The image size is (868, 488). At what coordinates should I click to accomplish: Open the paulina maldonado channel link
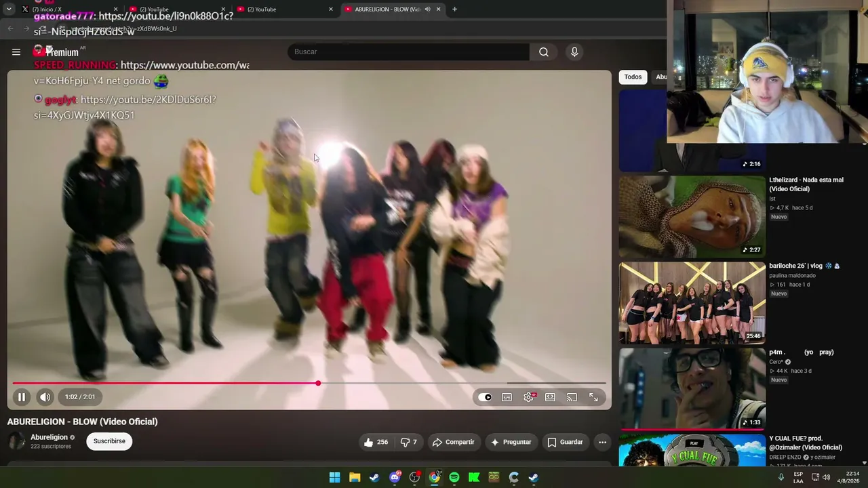click(792, 276)
